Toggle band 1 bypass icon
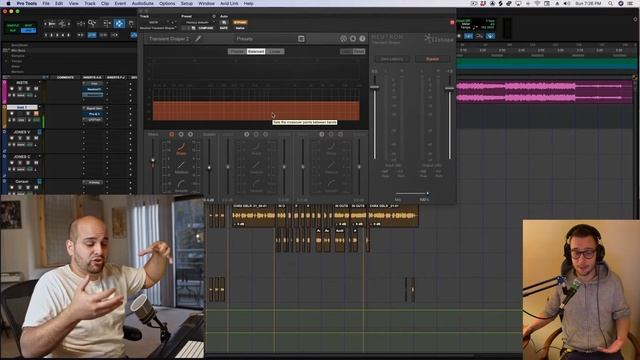Screen dimensions: 640x360 point(190,134)
